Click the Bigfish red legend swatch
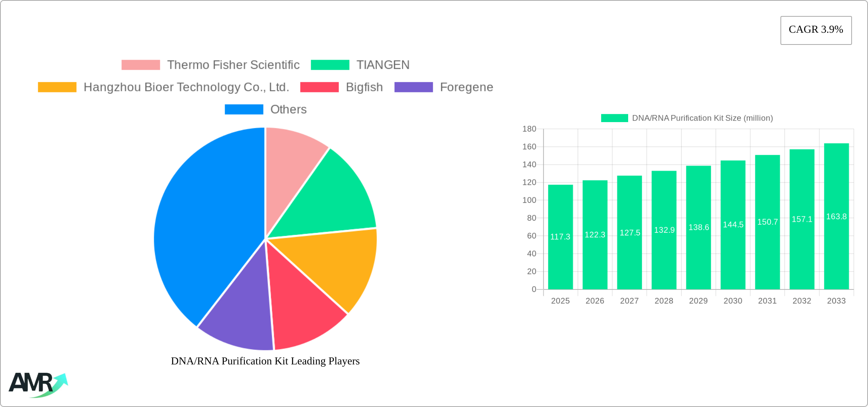Screen dimensions: 868x407 pyautogui.click(x=319, y=87)
